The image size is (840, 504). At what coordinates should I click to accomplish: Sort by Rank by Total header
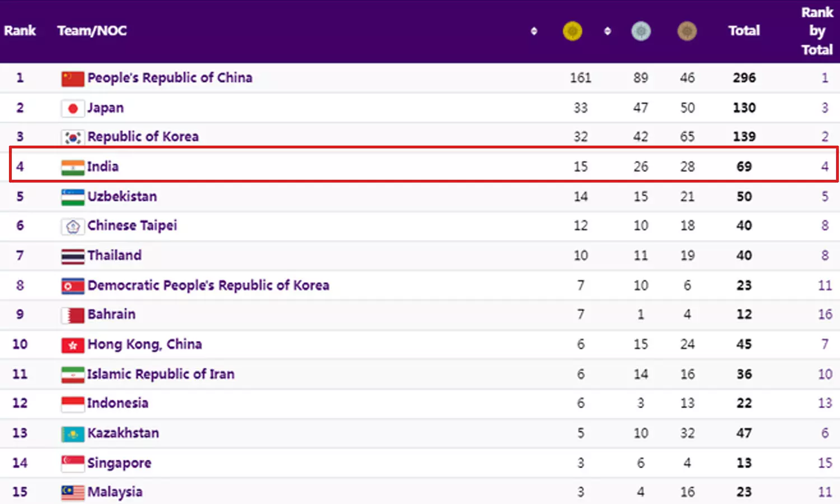816,31
